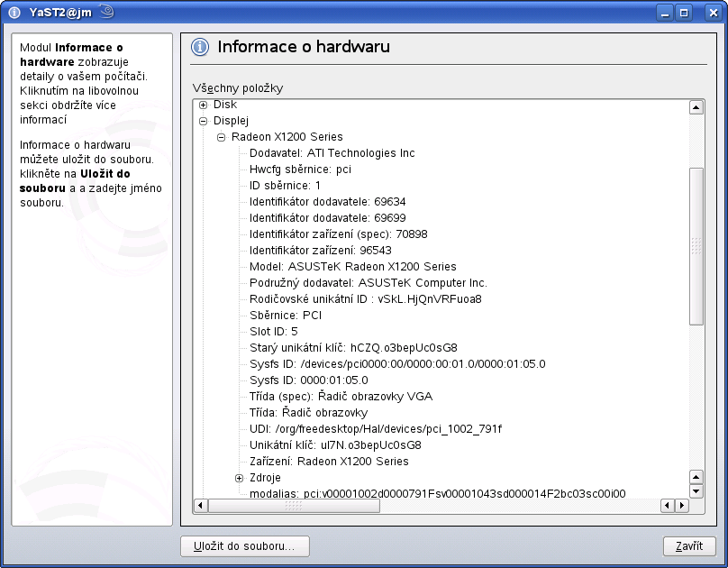Viewport: 728px width, 568px height.
Task: Select the UDI: /org/freedesktop/Hal/devices row
Action: (376, 429)
